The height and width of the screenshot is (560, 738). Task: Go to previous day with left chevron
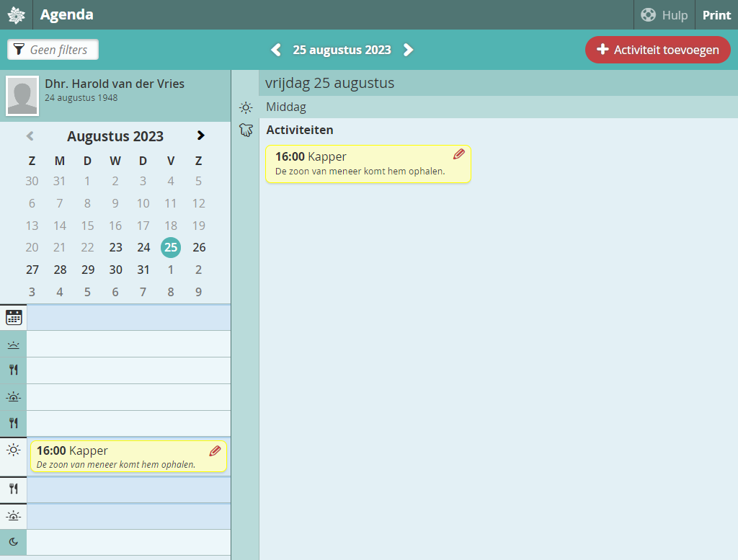click(x=276, y=50)
